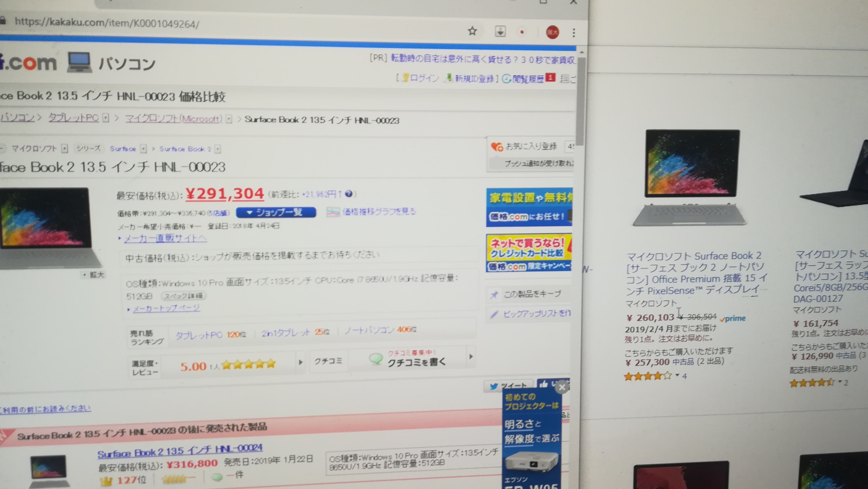Screen dimensions: 868x489
Task: Click Surface Book 2 star rating in Amazon window
Action: (648, 376)
